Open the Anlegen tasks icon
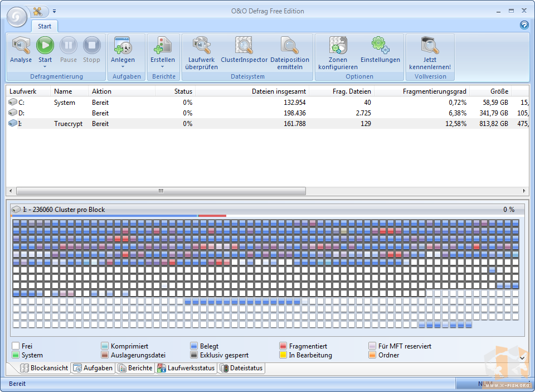535x392 pixels. 123,45
